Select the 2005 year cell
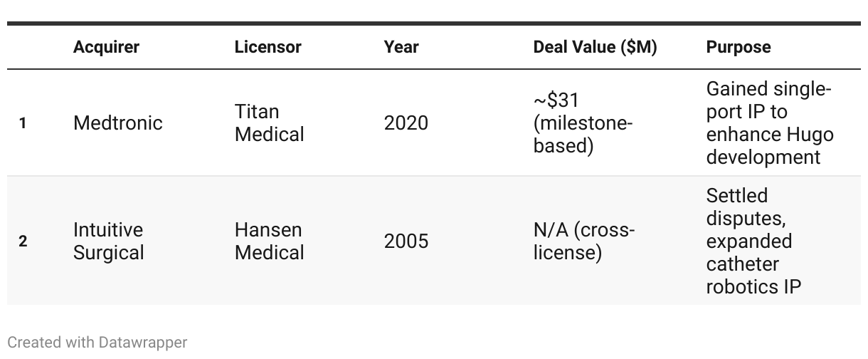868x359 pixels. click(406, 241)
